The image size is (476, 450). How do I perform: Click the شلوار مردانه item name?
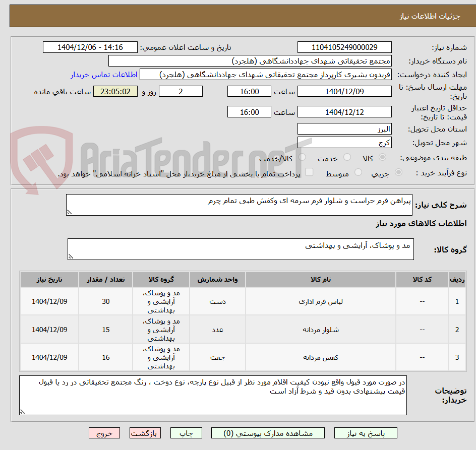tap(321, 330)
